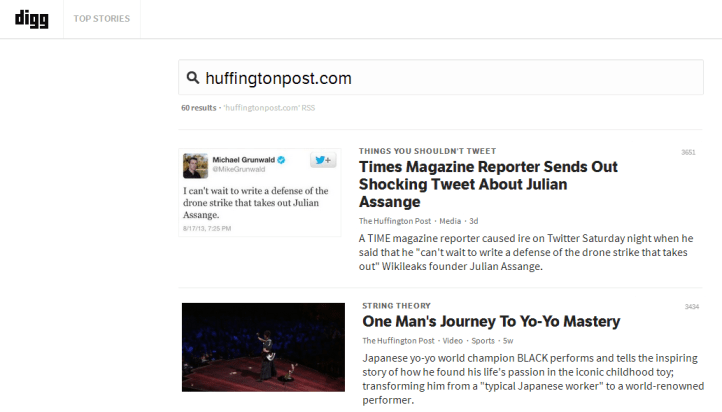Select the Media tag link

[x=450, y=221]
